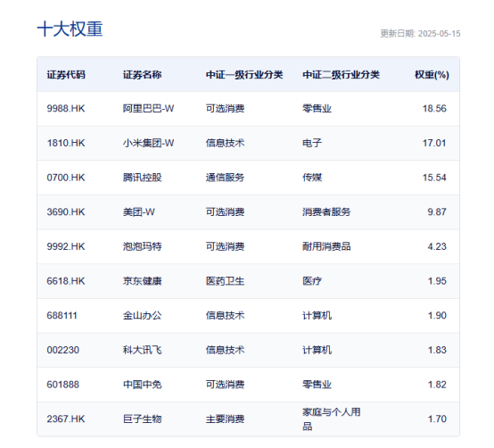Viewport: 494px width, 448px height.
Task: Click the 更新日期 2025-05-15 label
Action: [420, 33]
